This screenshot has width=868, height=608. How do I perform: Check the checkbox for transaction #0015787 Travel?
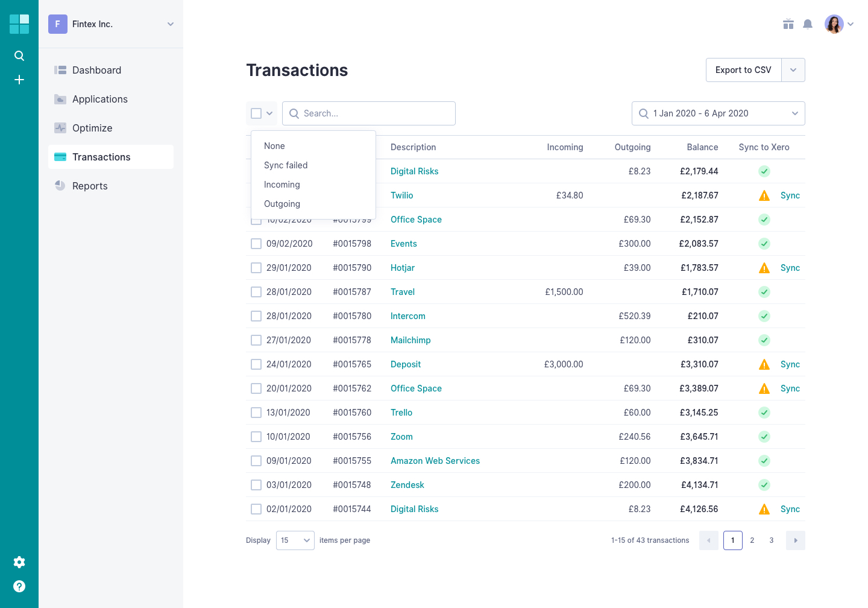tap(256, 292)
